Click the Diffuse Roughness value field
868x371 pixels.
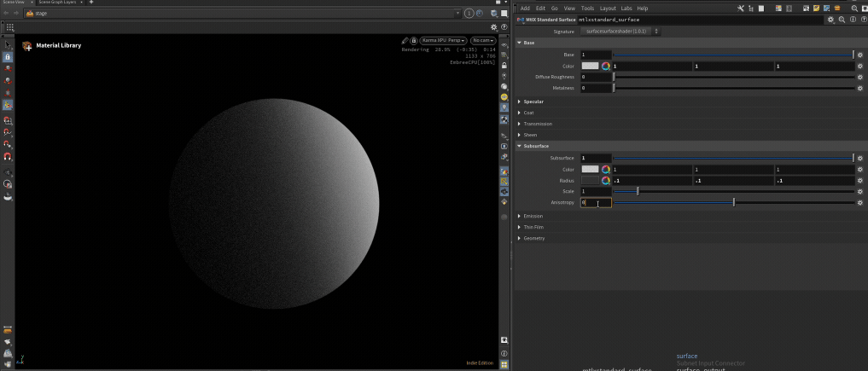coord(596,77)
